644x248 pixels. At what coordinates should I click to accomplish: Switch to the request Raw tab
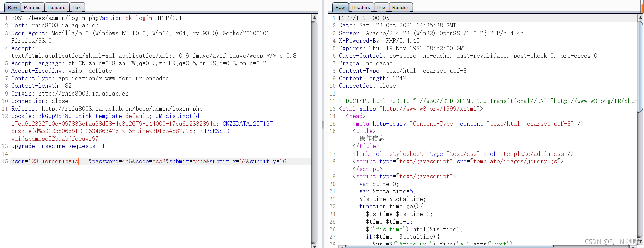pos(12,7)
